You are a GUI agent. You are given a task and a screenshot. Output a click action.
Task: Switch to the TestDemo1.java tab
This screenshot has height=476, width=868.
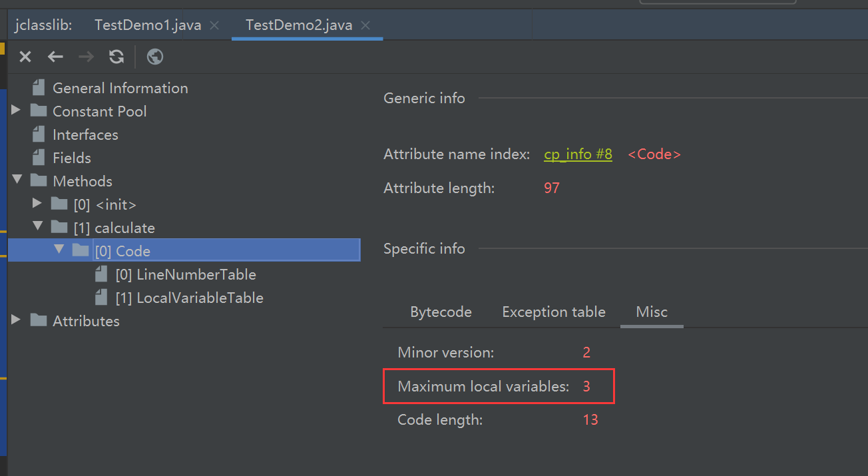[x=147, y=26]
